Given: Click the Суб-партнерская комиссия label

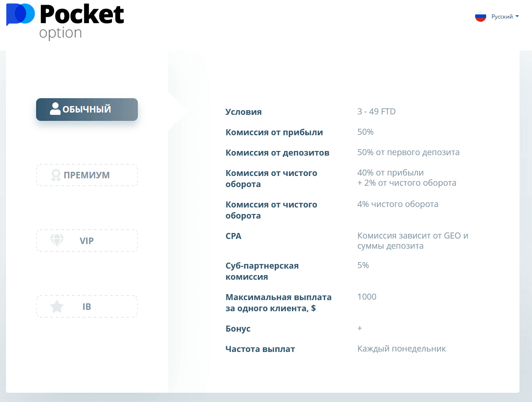Looking at the screenshot, I should [x=262, y=271].
